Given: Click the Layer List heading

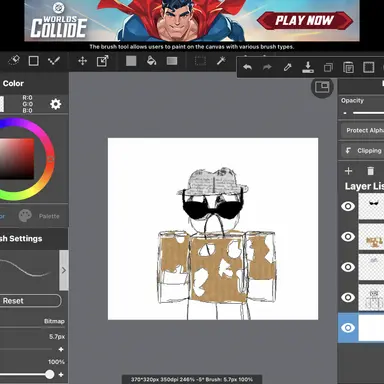Looking at the screenshot, I should [x=364, y=186].
